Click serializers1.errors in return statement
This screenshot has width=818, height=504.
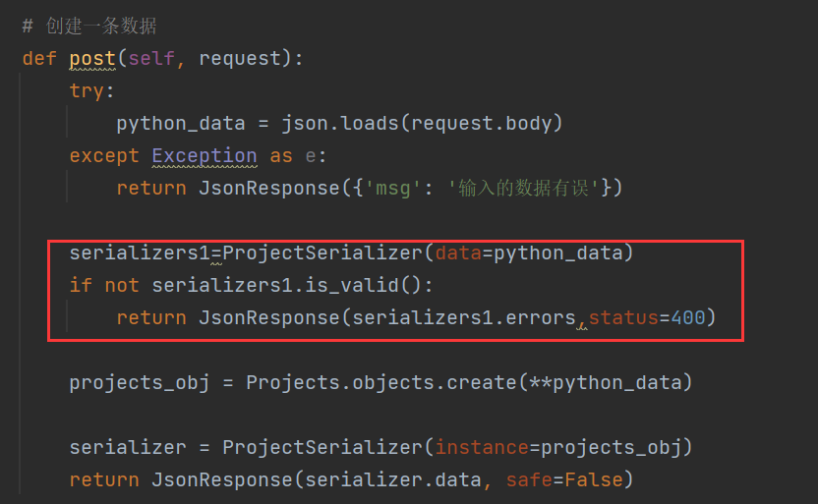(464, 318)
